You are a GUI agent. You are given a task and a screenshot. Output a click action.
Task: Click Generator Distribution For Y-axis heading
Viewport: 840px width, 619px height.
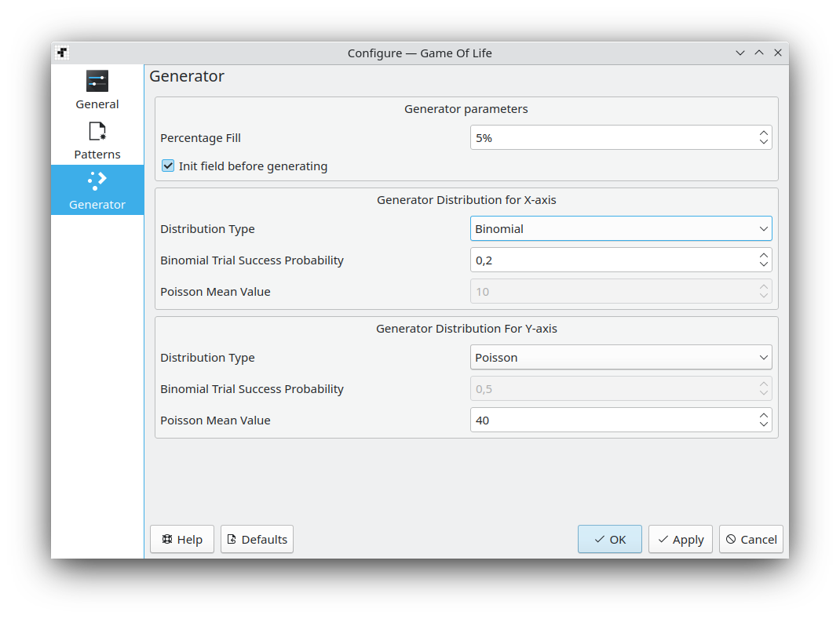point(466,328)
